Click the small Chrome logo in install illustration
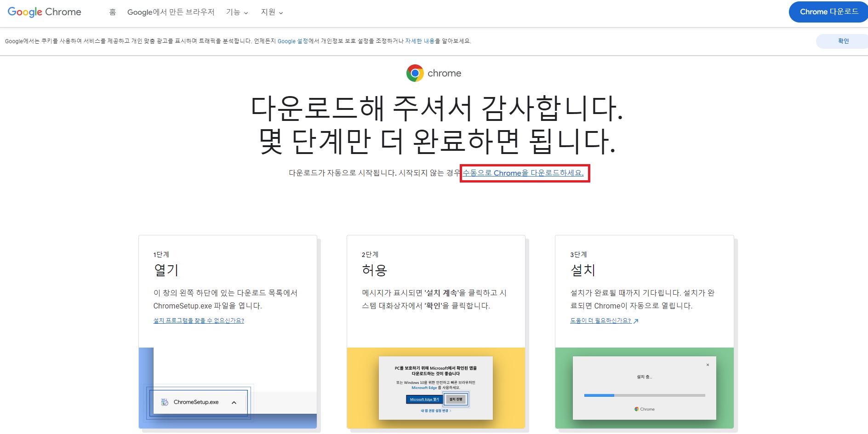Image resolution: width=868 pixels, height=434 pixels. coord(637,409)
